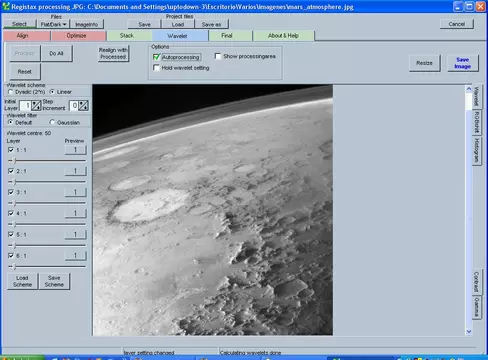
Task: Click Save as project button
Action: pyautogui.click(x=211, y=24)
